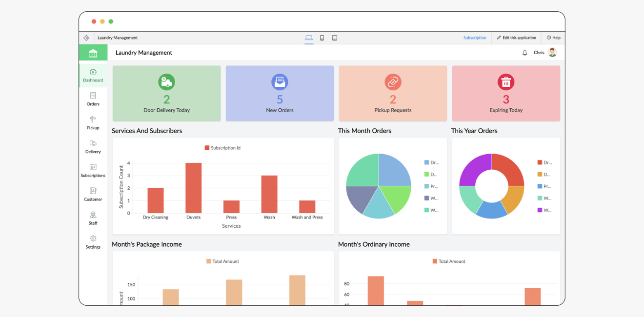Click the Month's Package Income heading
The height and width of the screenshot is (317, 644).
pos(147,244)
